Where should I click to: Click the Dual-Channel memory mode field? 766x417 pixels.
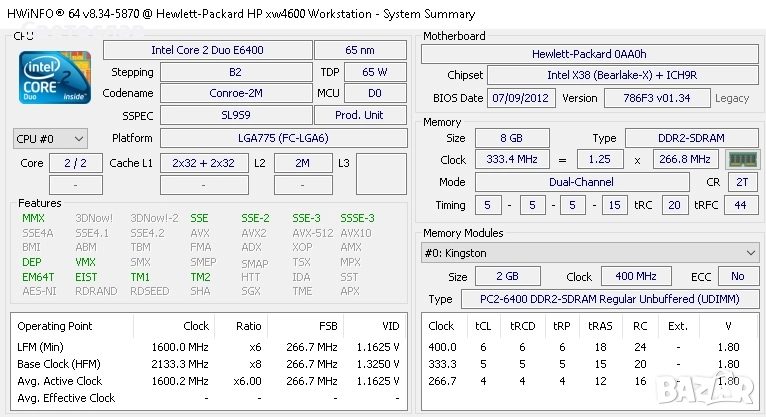(581, 182)
